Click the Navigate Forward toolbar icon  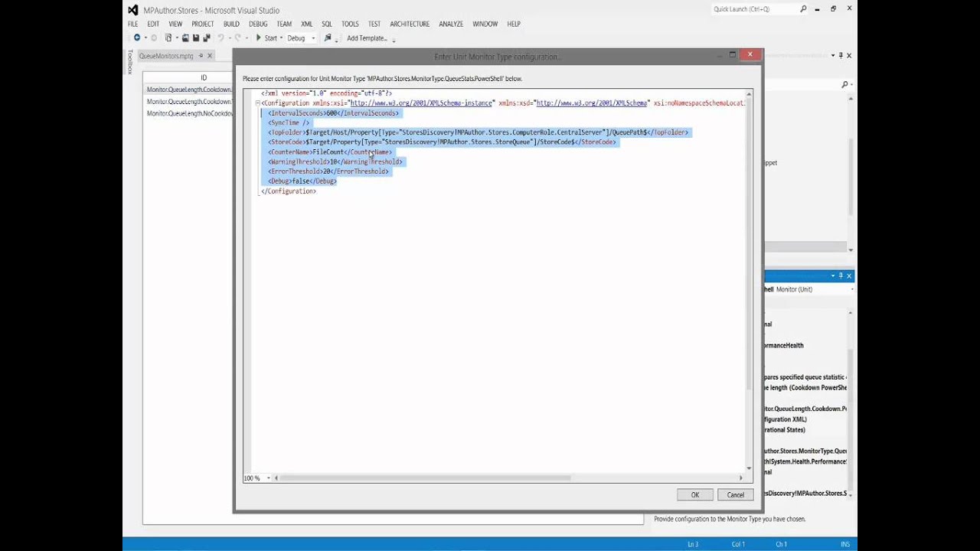click(154, 38)
